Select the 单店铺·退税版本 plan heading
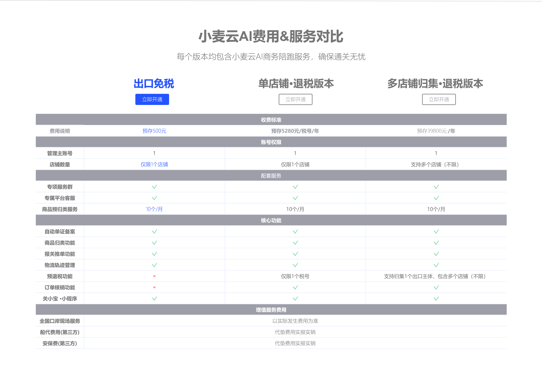Viewport: 542px width, 392px height. tap(296, 84)
